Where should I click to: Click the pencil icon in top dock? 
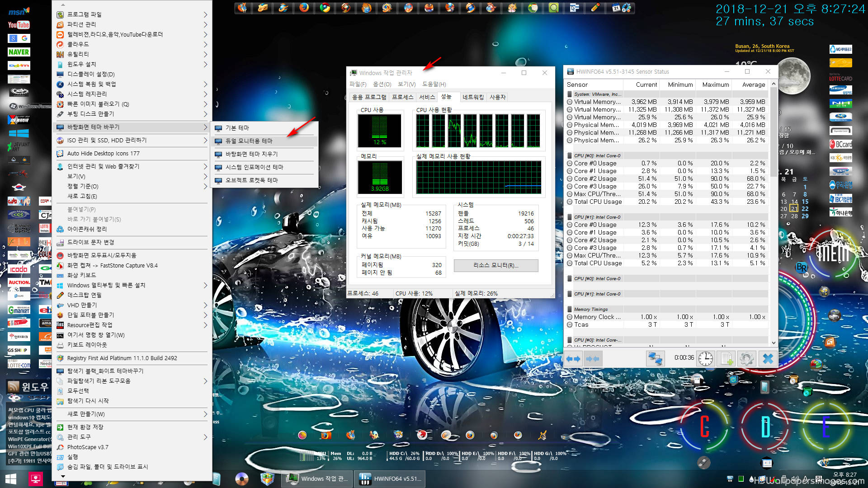[x=595, y=8]
